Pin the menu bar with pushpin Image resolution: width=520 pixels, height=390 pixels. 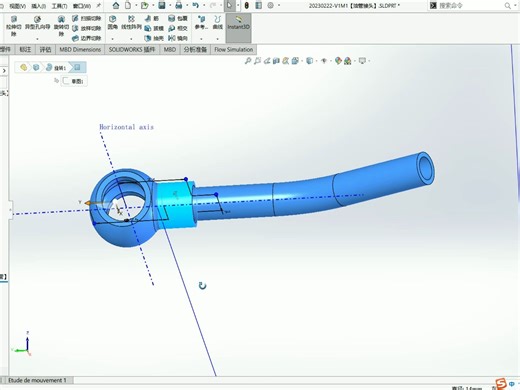[x=98, y=5]
